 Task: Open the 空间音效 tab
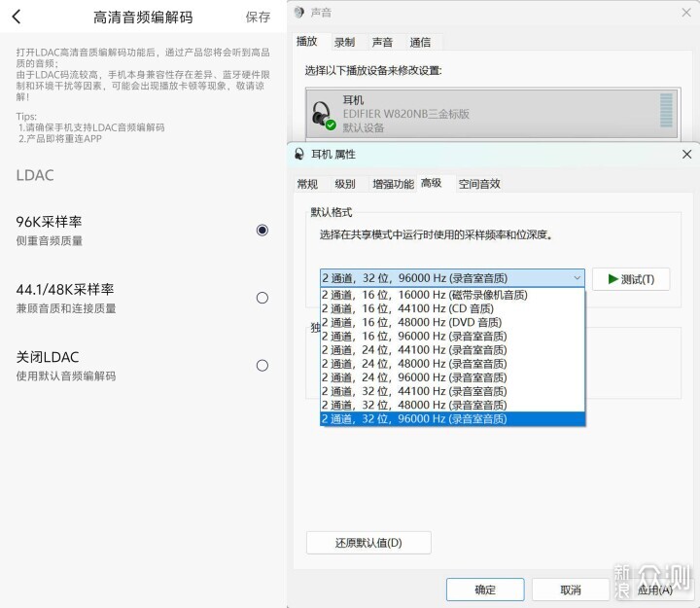(x=479, y=184)
